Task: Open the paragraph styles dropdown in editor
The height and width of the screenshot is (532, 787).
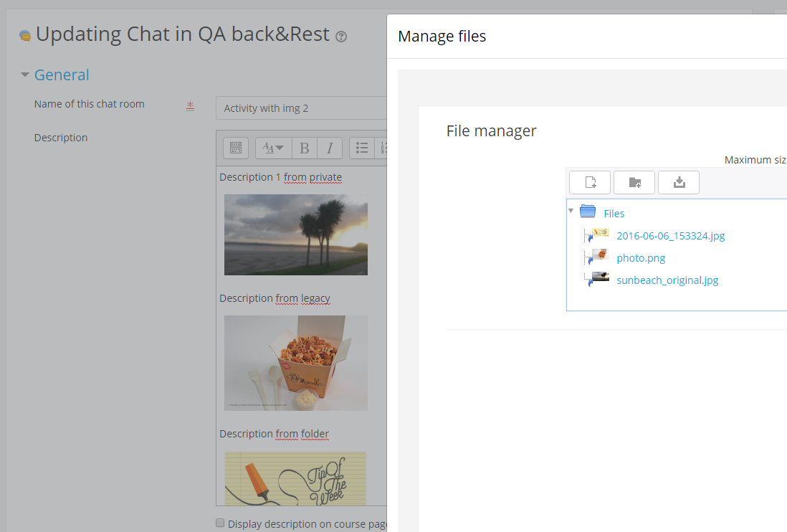Action: pos(274,148)
